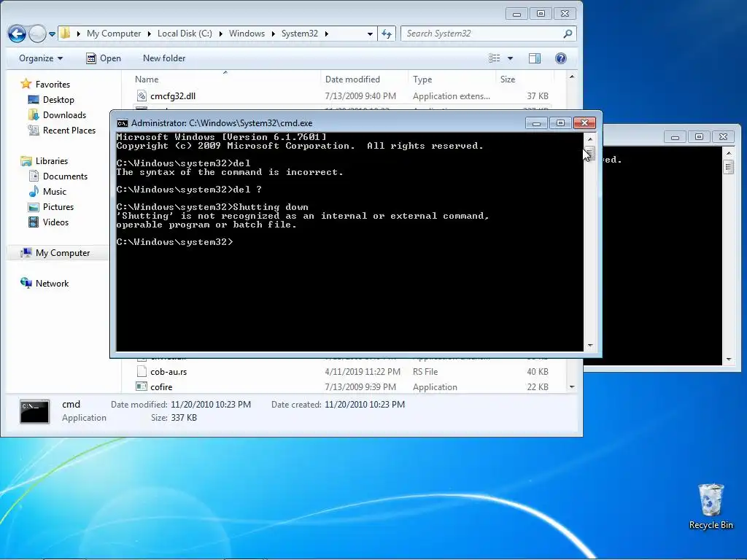
Task: Click the New folder button
Action: tap(164, 58)
